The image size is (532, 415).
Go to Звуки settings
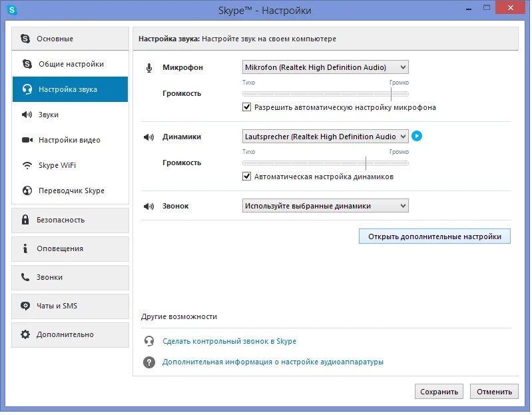(x=70, y=115)
